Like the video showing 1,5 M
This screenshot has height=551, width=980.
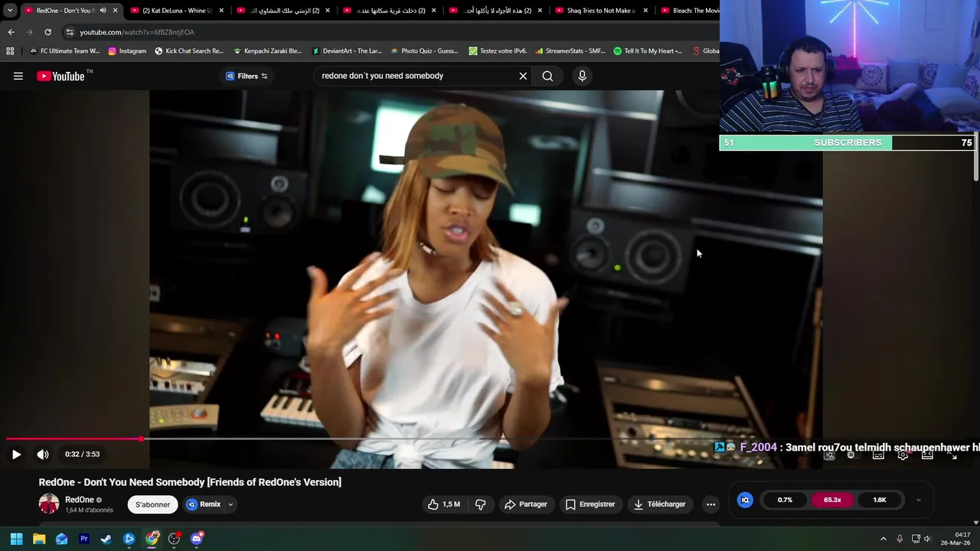[443, 504]
